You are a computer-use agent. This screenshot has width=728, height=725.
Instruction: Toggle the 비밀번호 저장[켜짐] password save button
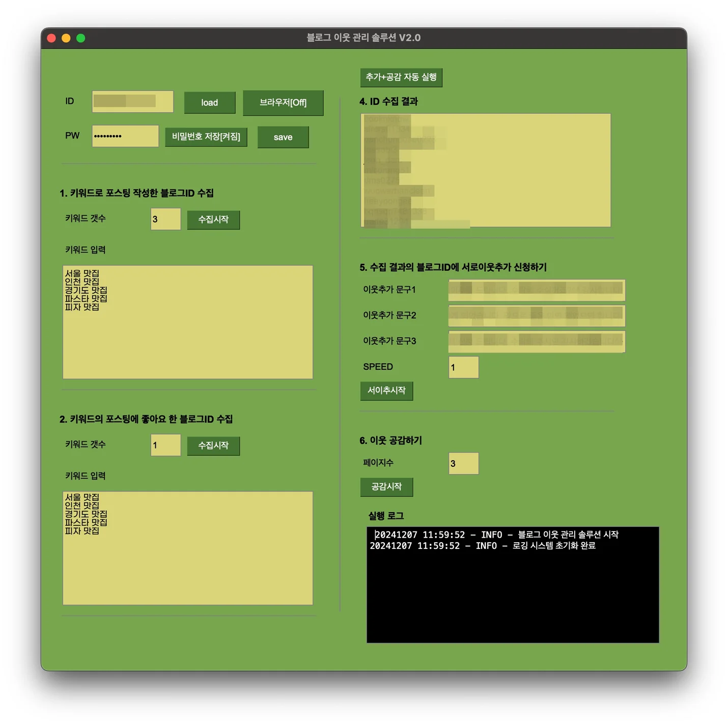click(206, 137)
